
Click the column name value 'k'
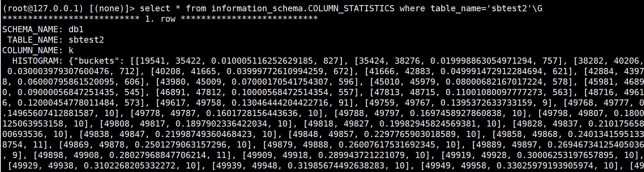pyautogui.click(x=71, y=51)
